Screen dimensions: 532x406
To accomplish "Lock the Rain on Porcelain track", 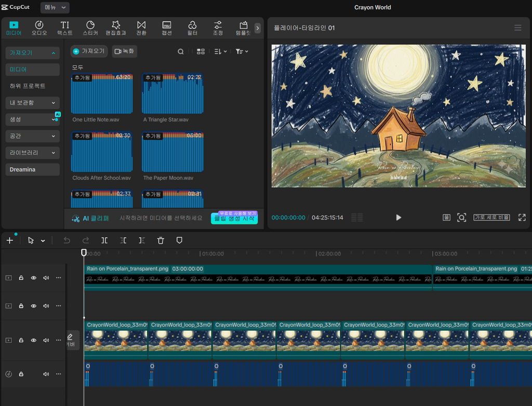I will (21, 278).
